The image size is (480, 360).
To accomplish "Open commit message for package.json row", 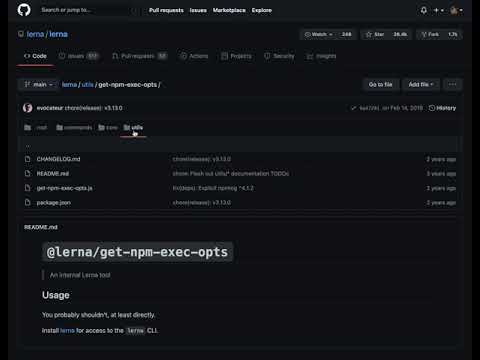I will [x=202, y=203].
